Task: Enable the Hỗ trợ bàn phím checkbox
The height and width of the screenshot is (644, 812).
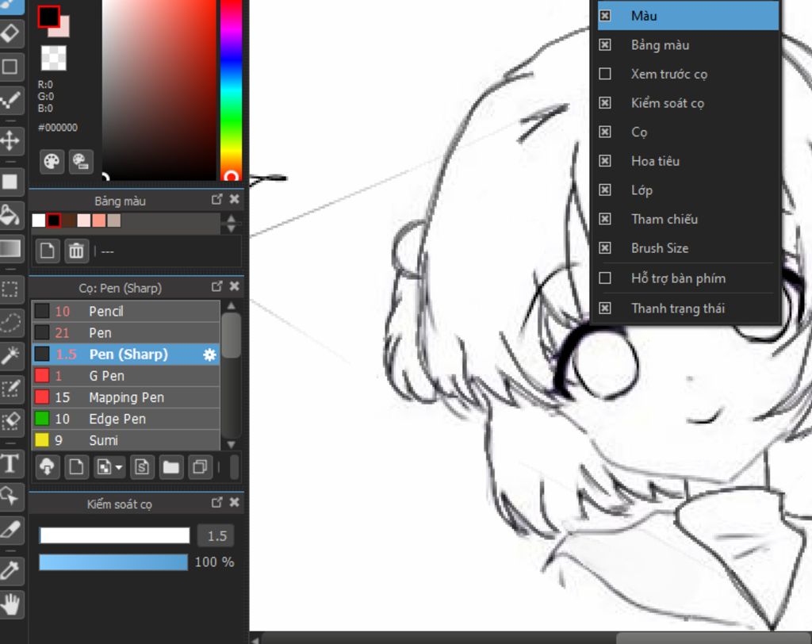Action: click(605, 278)
